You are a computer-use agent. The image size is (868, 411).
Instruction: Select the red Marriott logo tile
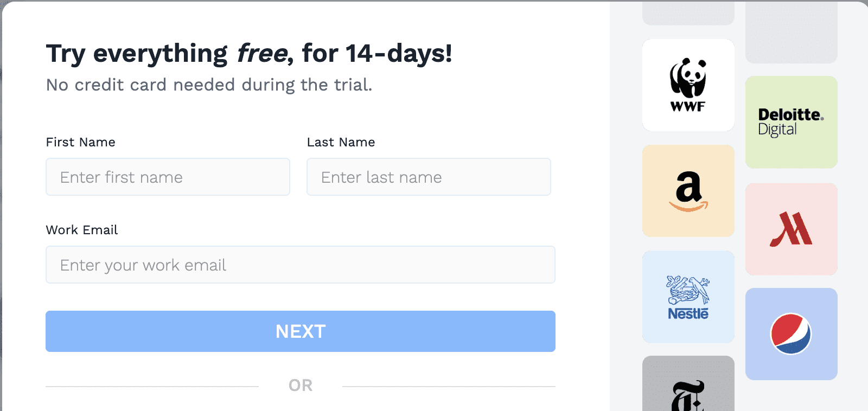(x=791, y=229)
